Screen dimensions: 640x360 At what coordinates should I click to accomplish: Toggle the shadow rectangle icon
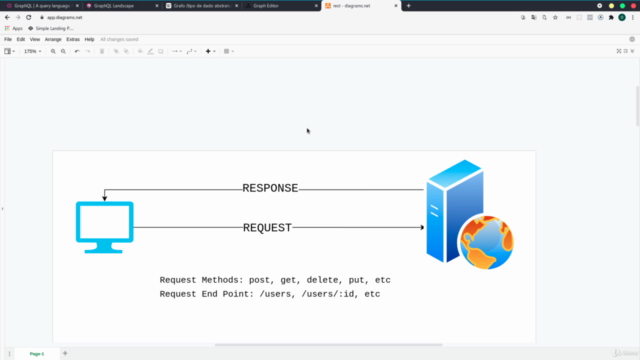[x=161, y=51]
